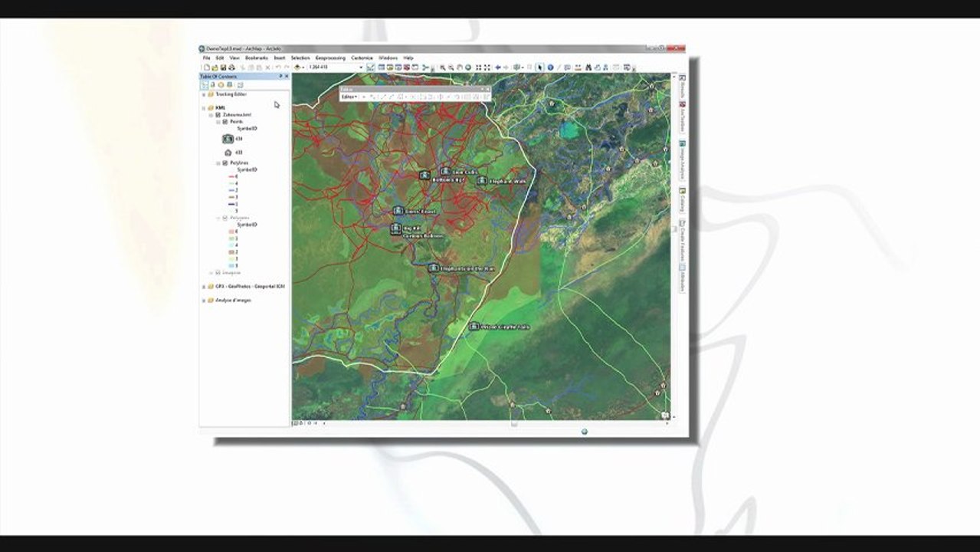This screenshot has height=552, width=980.
Task: Click List By Drawing Order icon
Action: [205, 85]
